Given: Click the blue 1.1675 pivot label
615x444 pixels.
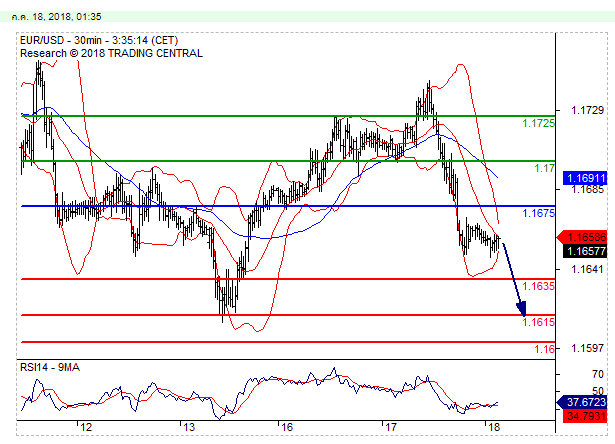Looking at the screenshot, I should coord(539,213).
